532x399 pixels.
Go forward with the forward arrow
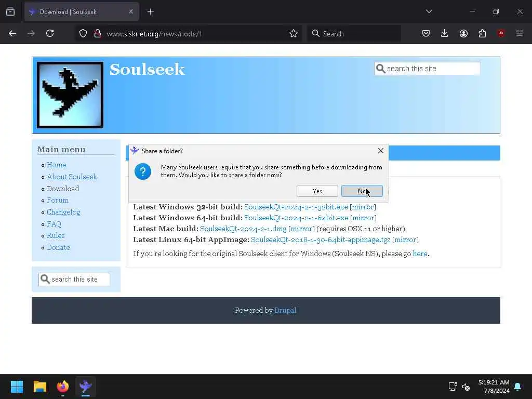point(31,34)
